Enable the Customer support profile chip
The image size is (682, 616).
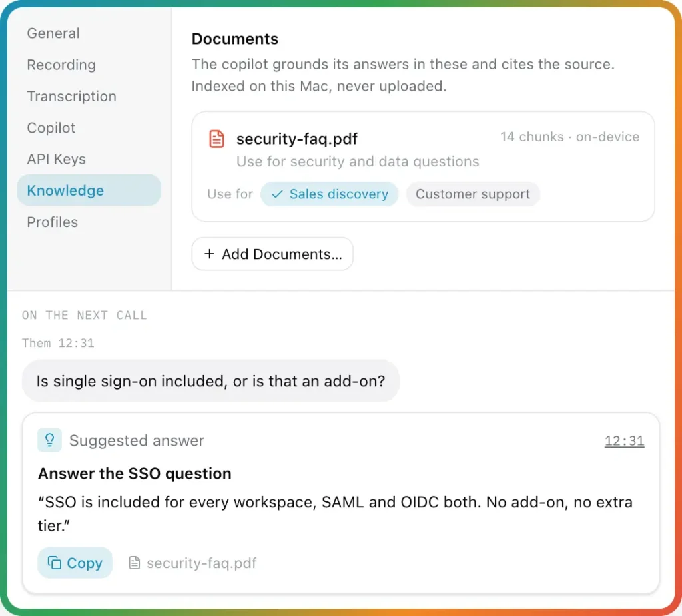coord(473,194)
